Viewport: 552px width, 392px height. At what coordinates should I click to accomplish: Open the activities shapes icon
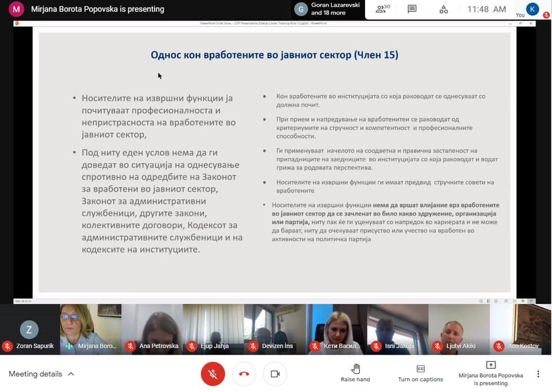tap(443, 9)
